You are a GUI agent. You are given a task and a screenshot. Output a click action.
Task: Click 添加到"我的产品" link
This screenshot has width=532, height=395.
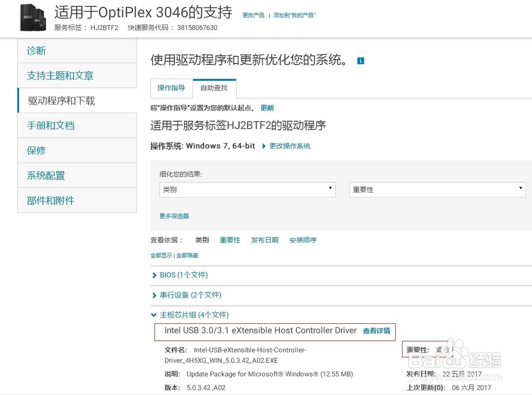tap(295, 15)
